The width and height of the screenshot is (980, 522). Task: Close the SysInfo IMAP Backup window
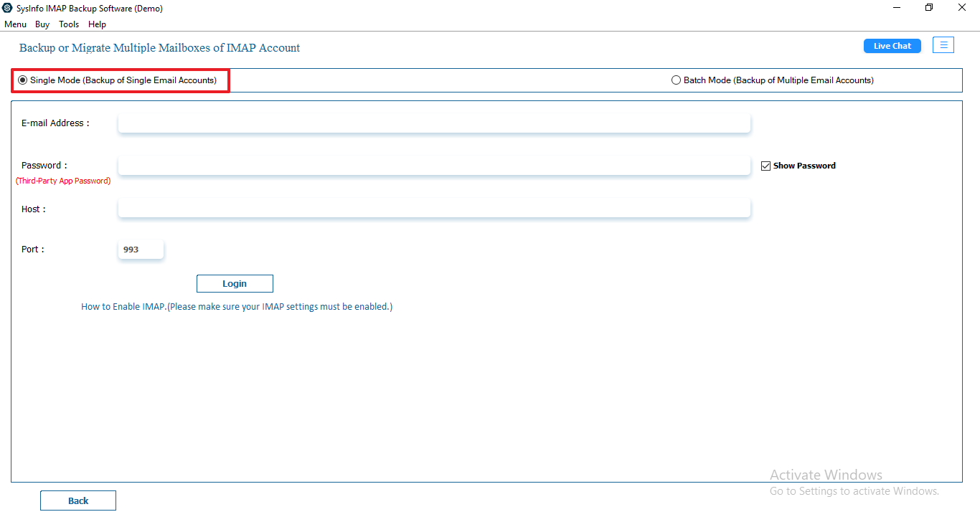tap(962, 8)
